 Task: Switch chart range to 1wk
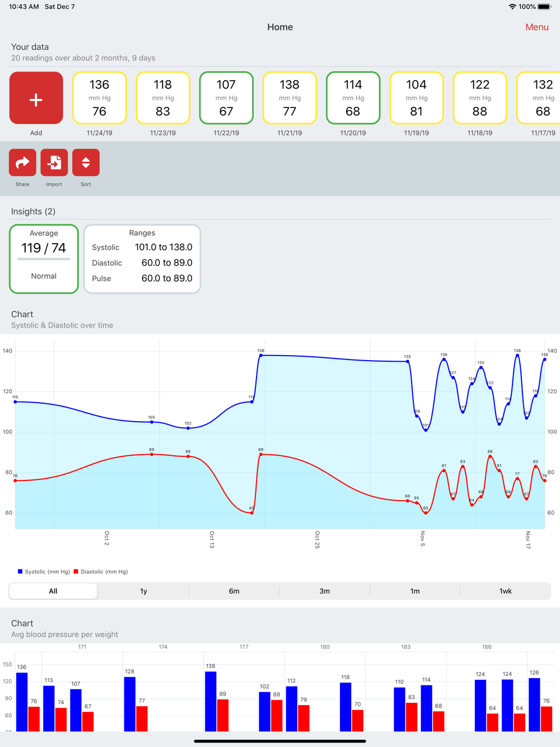[x=505, y=591]
